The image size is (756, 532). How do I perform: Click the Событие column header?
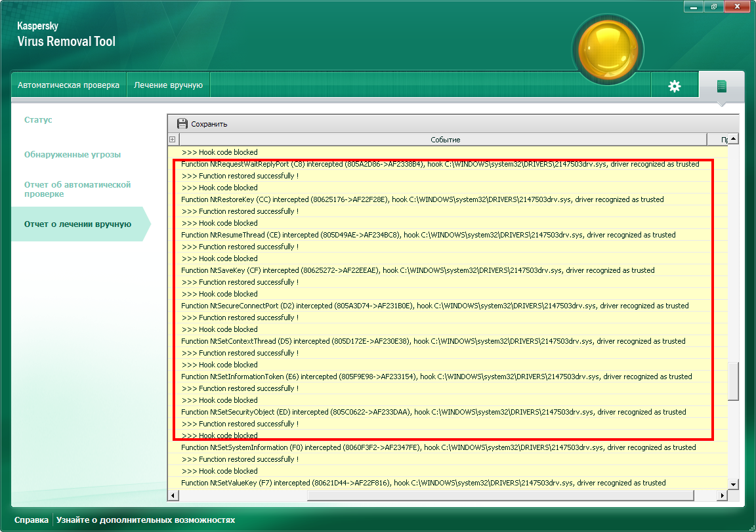(443, 140)
